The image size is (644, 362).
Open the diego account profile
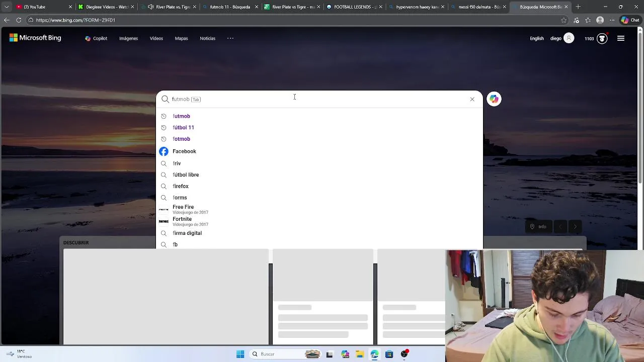pos(561,38)
